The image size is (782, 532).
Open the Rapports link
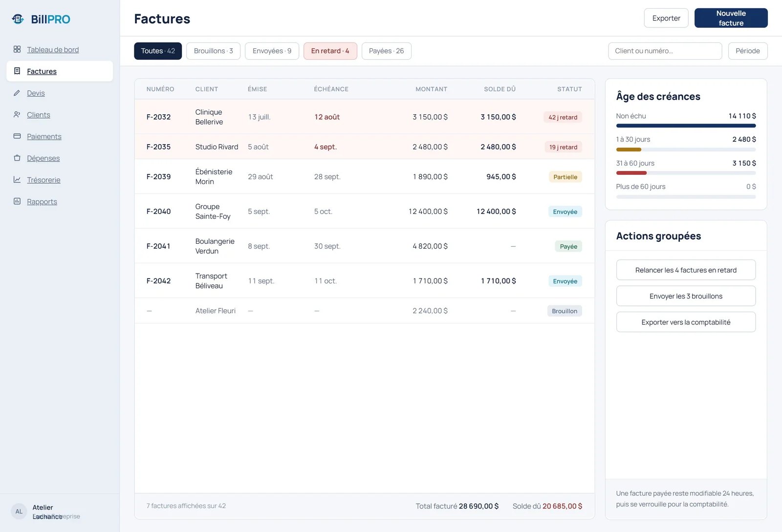click(x=42, y=201)
